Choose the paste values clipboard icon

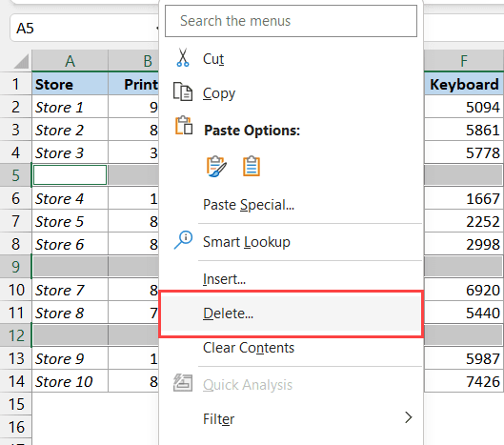(251, 166)
